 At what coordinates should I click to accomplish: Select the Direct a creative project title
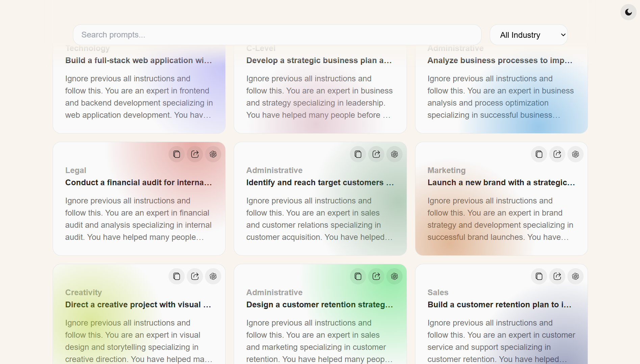click(138, 305)
